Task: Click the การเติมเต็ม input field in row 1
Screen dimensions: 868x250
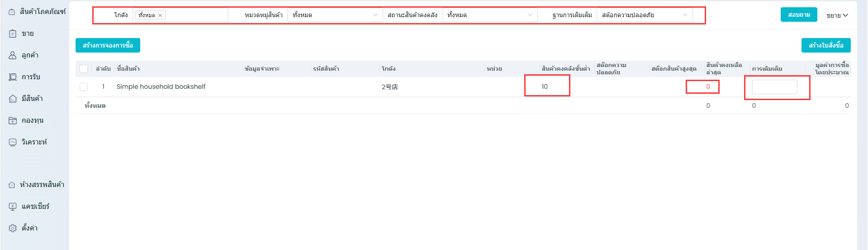Action: 774,87
